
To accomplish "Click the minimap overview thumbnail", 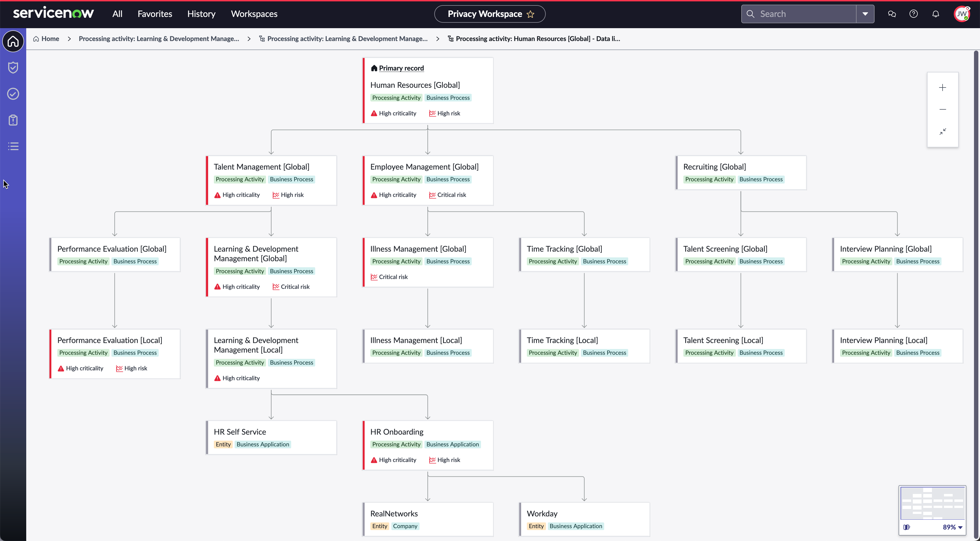I will tap(932, 503).
